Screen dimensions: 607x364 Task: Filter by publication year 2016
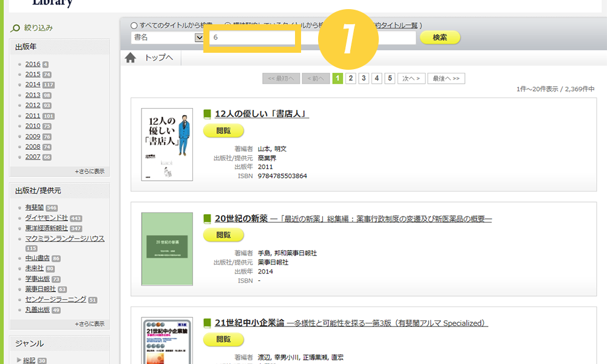pos(33,64)
